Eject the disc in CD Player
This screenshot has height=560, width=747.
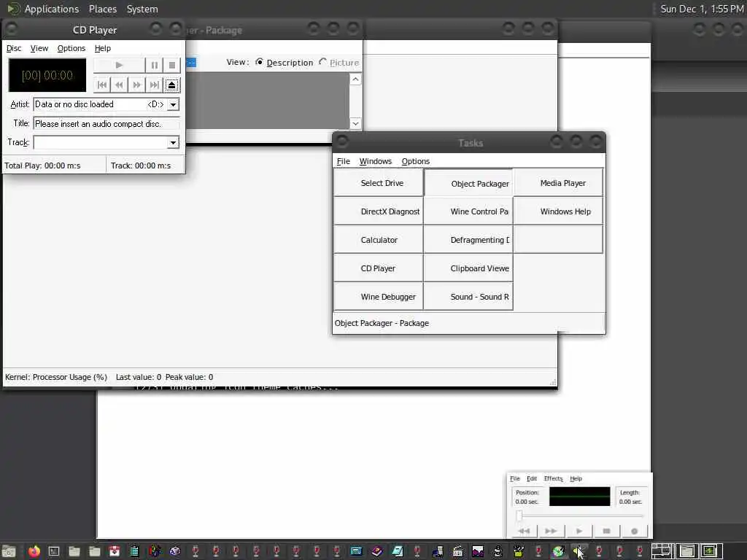point(172,85)
